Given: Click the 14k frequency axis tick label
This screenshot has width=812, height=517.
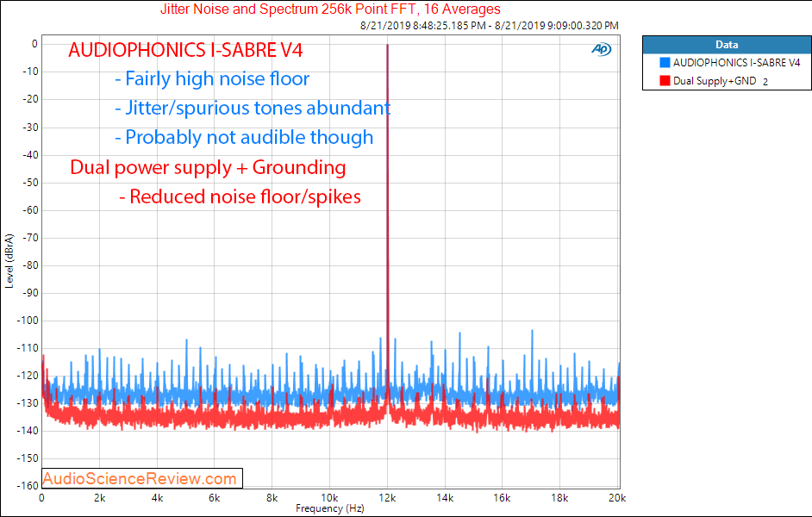Looking at the screenshot, I should (445, 498).
